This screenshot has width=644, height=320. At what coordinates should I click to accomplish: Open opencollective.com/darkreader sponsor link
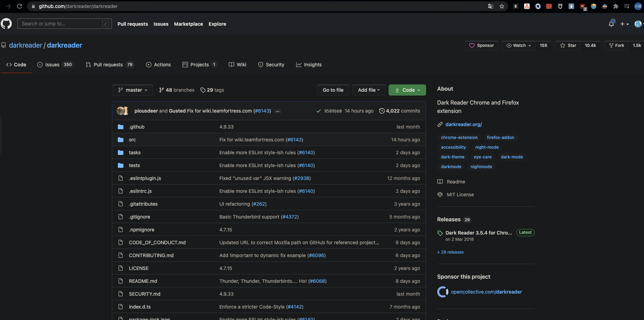point(487,292)
